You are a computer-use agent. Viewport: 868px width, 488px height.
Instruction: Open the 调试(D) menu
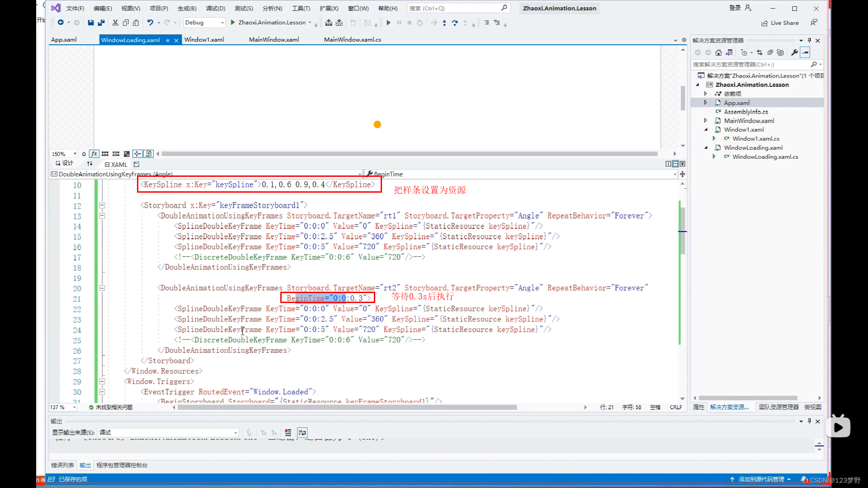tap(216, 9)
